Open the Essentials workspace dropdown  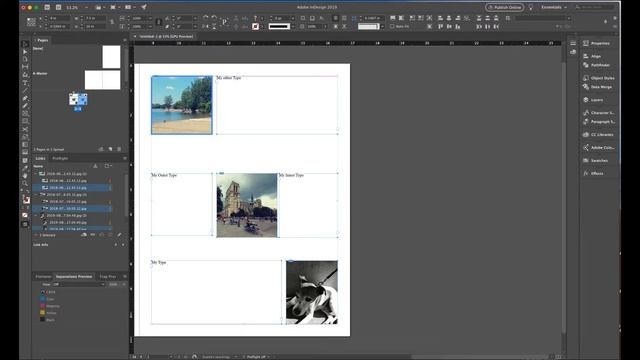pyautogui.click(x=554, y=7)
